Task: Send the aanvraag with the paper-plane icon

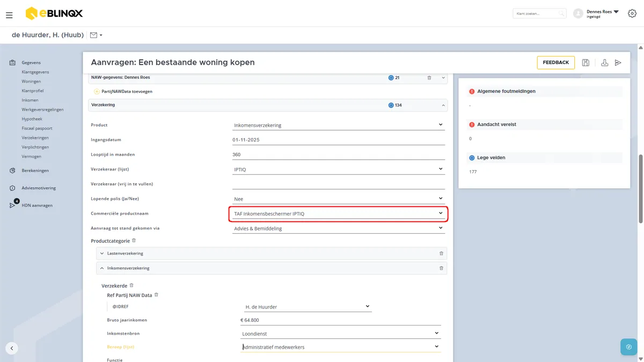Action: pos(618,63)
